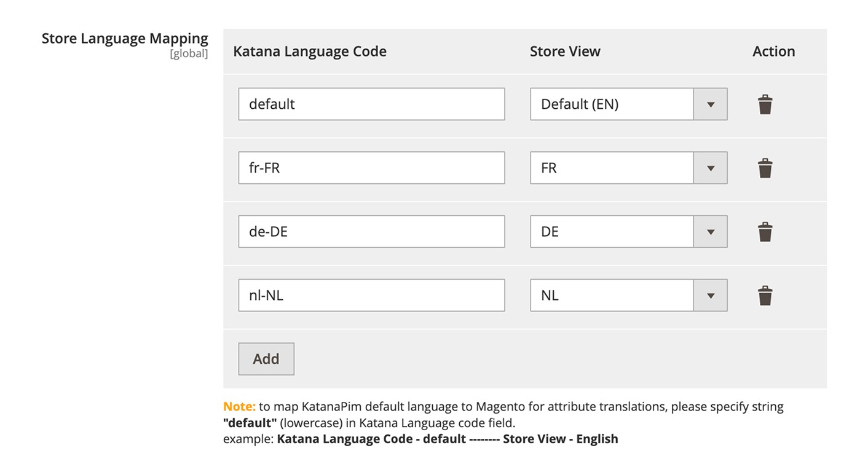Focus the 'default' language code field

tap(371, 104)
